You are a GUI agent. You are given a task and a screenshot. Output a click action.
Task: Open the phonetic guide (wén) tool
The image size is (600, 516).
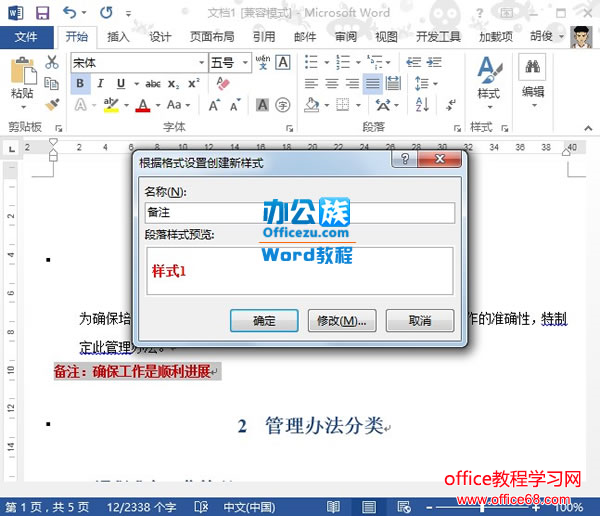263,62
